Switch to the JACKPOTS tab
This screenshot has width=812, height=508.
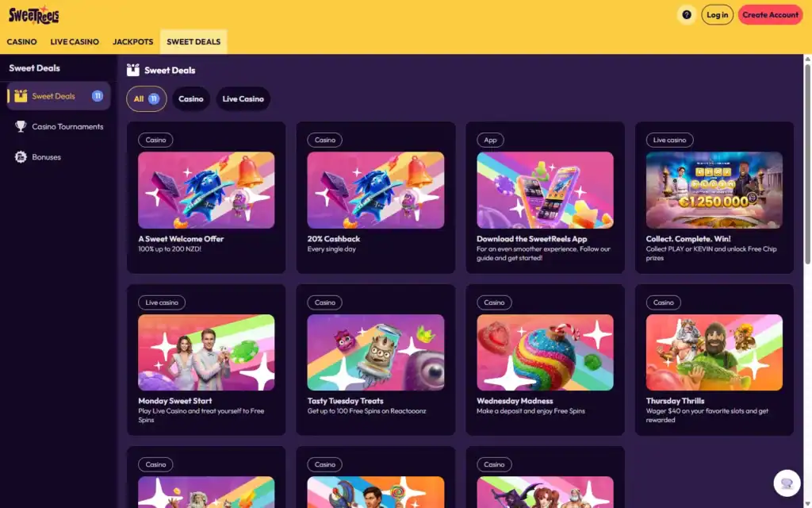click(x=133, y=42)
